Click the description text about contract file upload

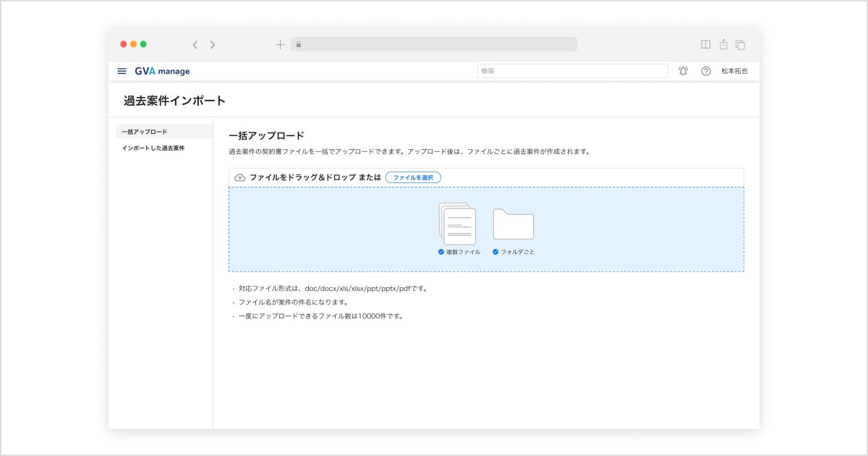(x=409, y=152)
